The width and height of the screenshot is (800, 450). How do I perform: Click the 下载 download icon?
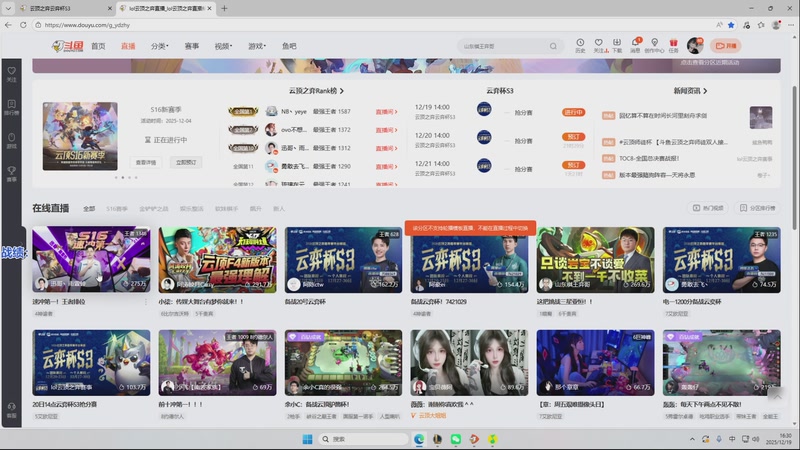[x=617, y=45]
